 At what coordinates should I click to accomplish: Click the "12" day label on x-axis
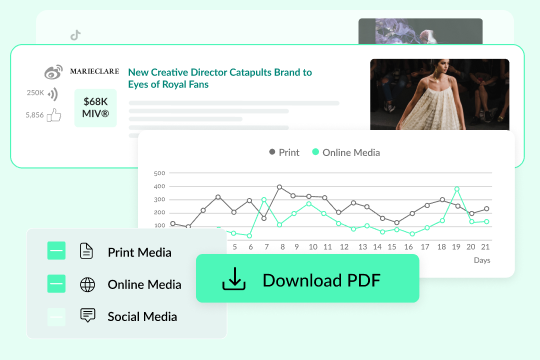point(344,247)
